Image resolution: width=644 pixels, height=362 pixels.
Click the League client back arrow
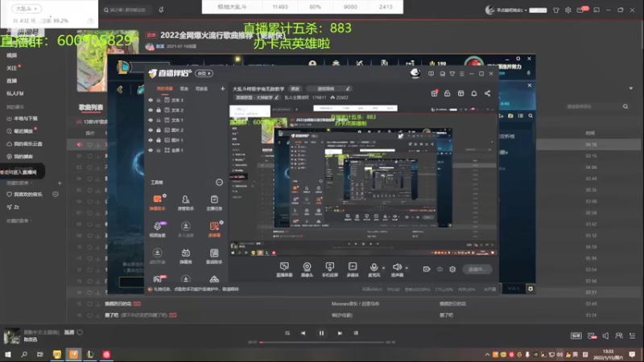click(x=120, y=89)
